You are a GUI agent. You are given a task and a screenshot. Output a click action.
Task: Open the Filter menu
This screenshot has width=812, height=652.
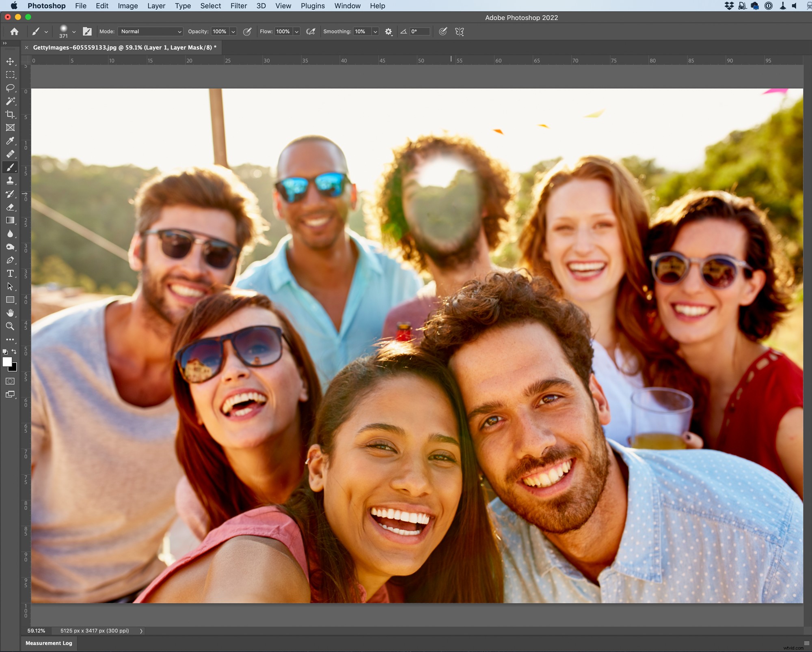pyautogui.click(x=239, y=6)
